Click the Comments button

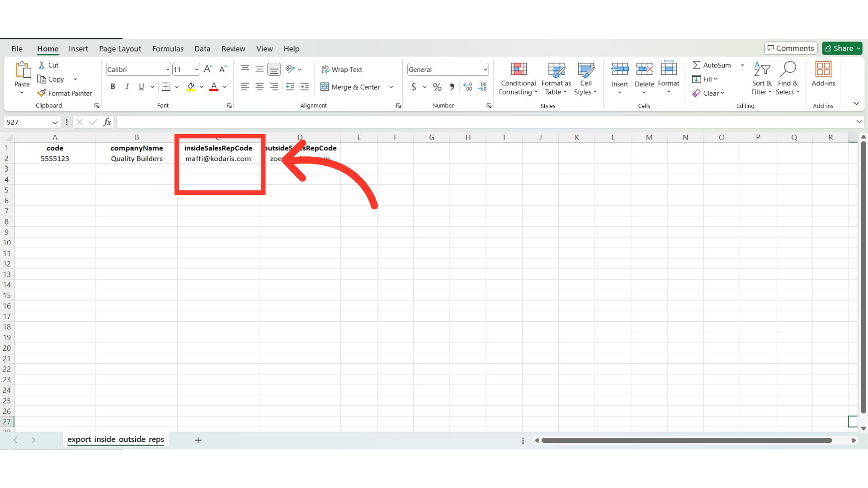click(x=791, y=48)
